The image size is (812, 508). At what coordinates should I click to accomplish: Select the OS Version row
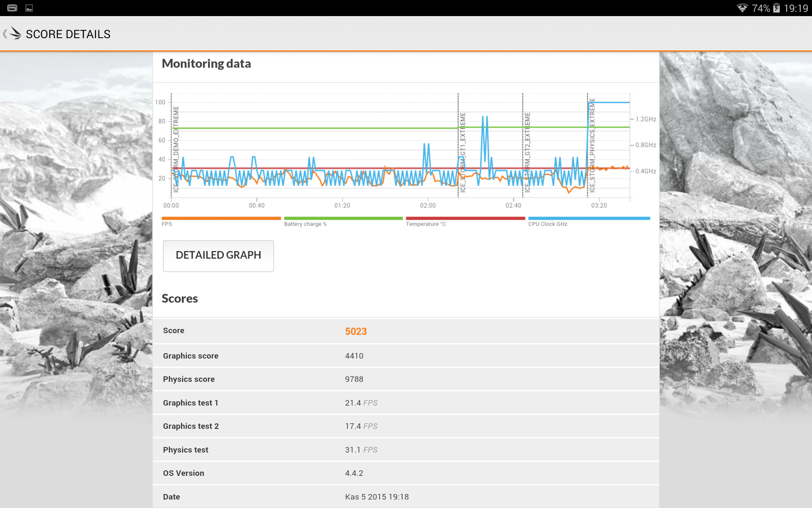click(405, 473)
